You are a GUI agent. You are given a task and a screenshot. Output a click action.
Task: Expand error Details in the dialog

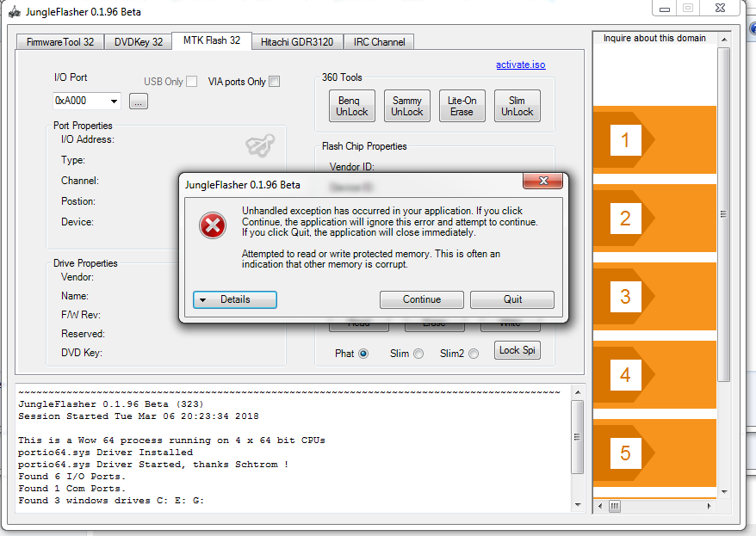coord(235,299)
